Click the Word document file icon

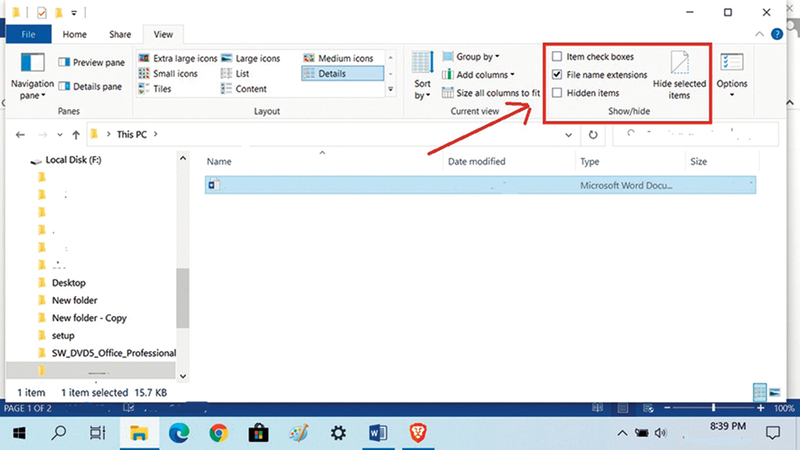[213, 185]
